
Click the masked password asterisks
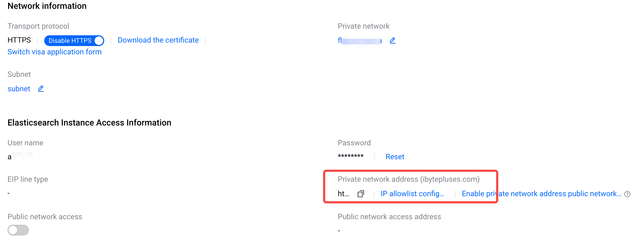pos(351,156)
